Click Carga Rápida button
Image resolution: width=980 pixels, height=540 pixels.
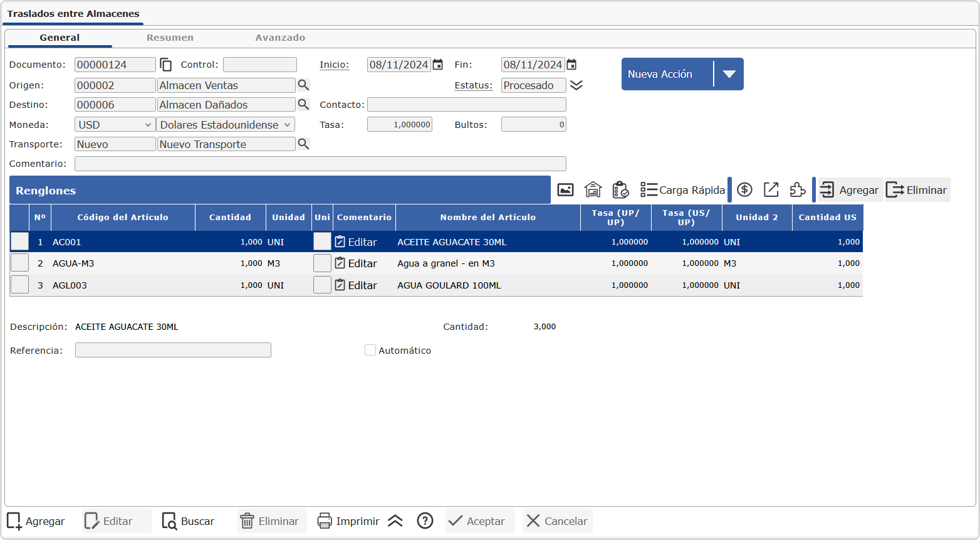click(x=682, y=190)
